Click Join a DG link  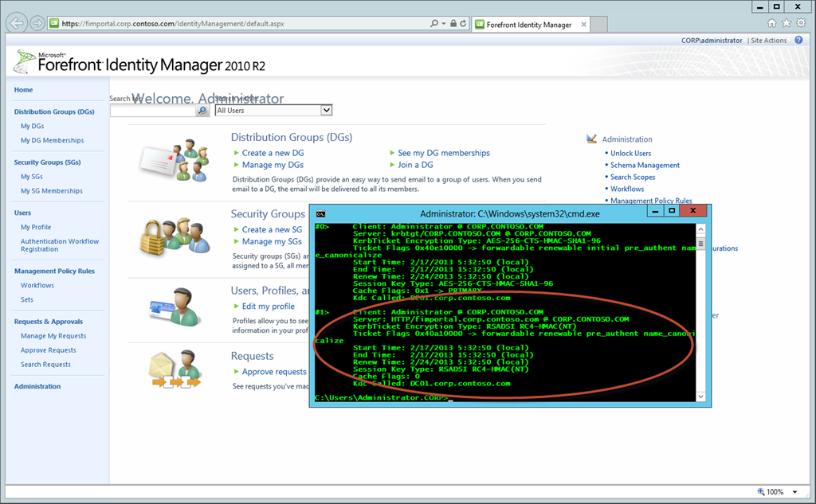pos(415,165)
